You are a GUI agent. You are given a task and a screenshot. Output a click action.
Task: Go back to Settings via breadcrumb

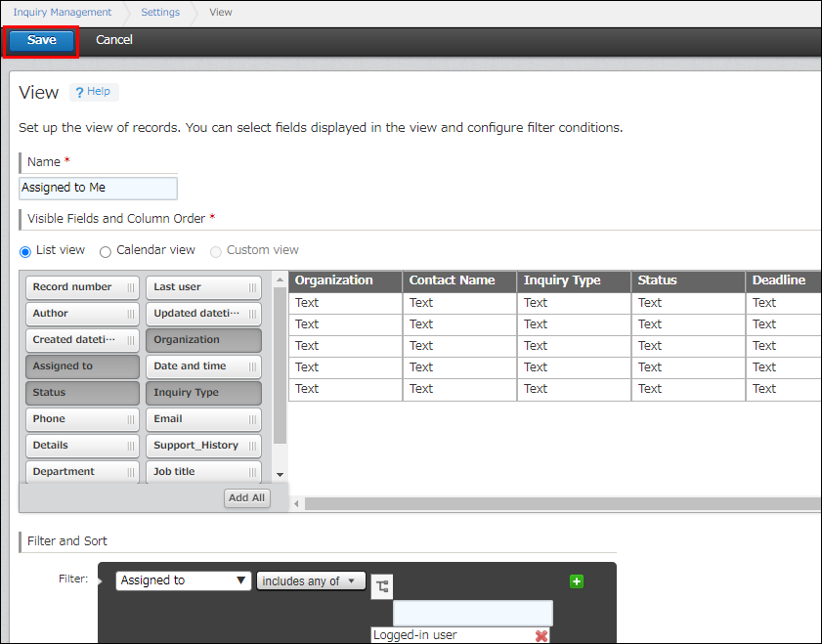tap(159, 12)
